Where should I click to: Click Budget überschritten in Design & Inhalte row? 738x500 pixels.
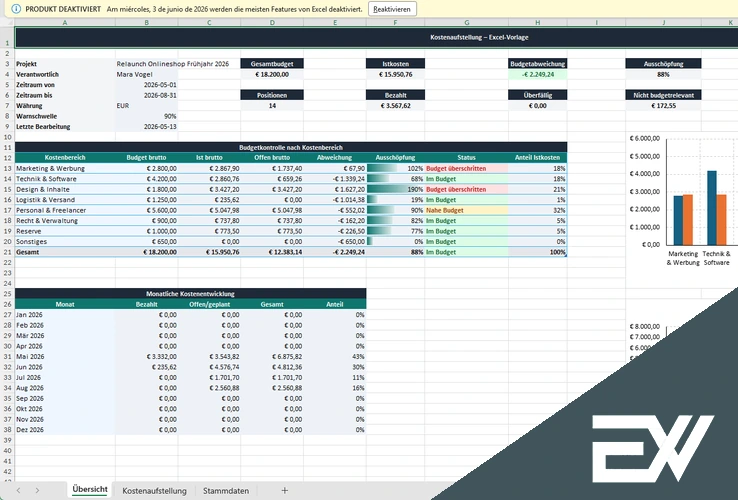[466, 189]
